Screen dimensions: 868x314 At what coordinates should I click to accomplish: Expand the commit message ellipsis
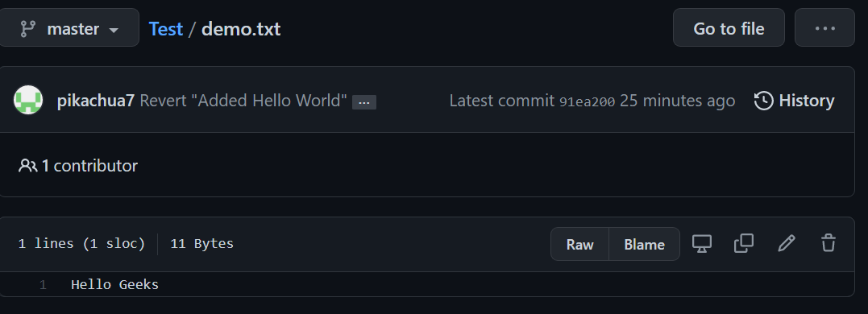point(364,102)
